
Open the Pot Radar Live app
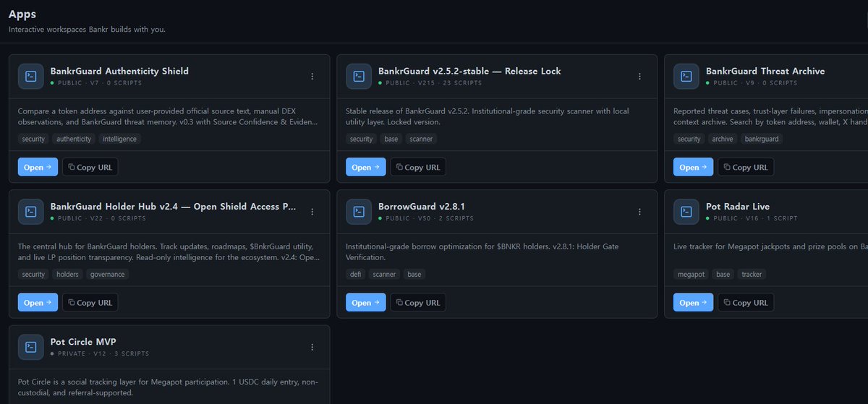click(693, 302)
